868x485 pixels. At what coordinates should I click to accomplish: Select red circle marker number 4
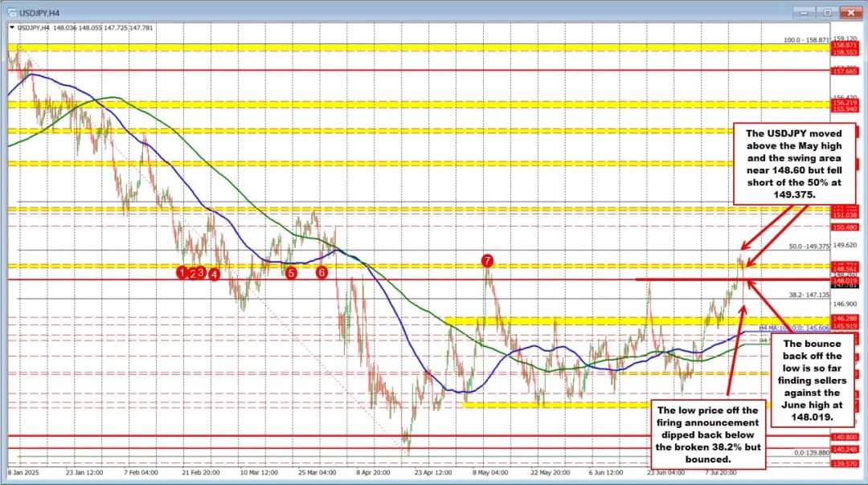click(215, 274)
